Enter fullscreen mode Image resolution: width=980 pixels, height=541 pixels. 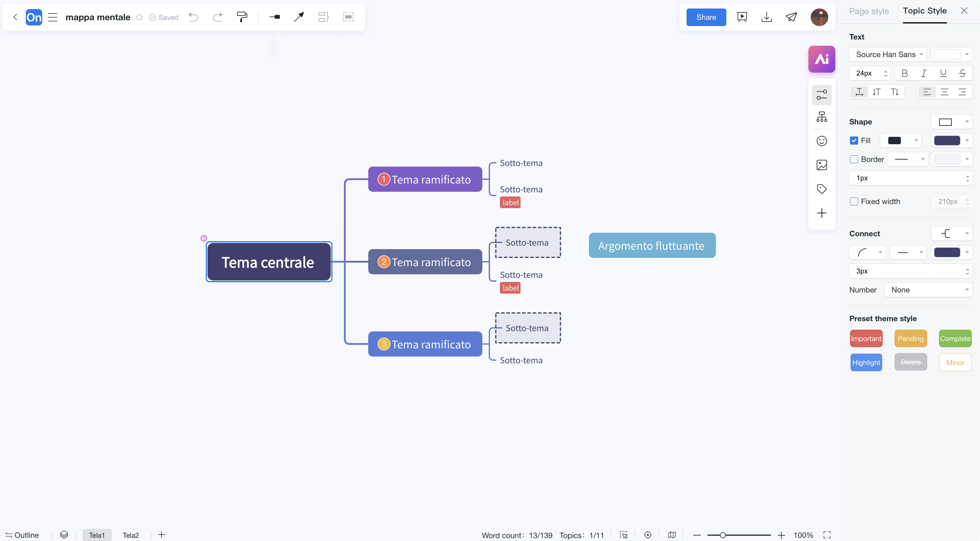tap(827, 535)
